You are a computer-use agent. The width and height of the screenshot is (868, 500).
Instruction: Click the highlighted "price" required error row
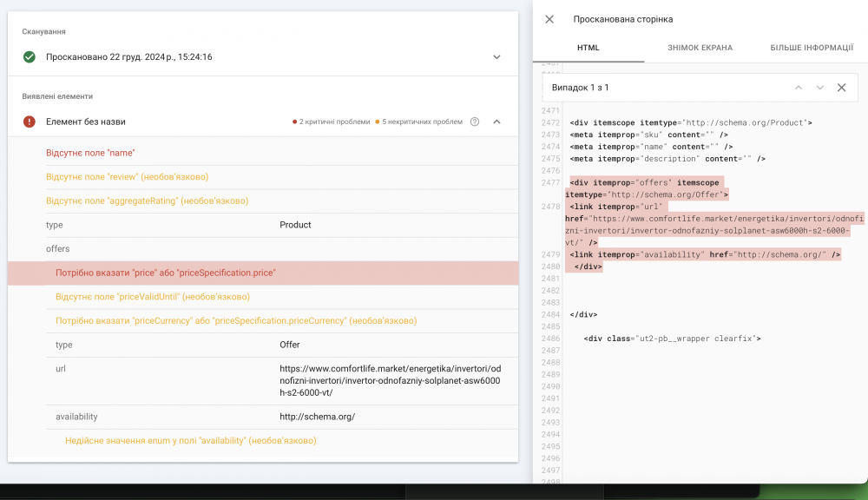coord(165,273)
